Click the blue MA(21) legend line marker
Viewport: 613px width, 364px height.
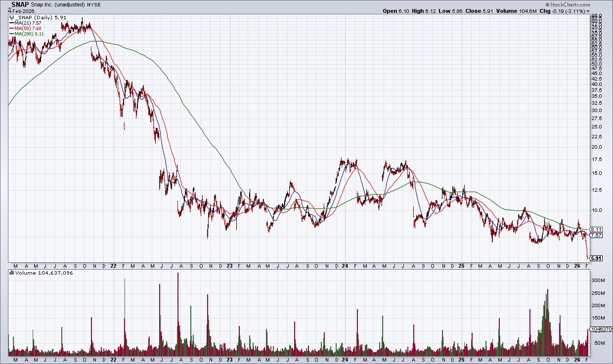pyautogui.click(x=11, y=23)
